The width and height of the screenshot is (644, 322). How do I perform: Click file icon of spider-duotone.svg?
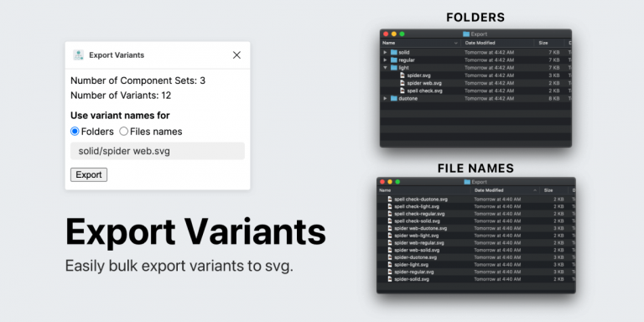tap(390, 257)
